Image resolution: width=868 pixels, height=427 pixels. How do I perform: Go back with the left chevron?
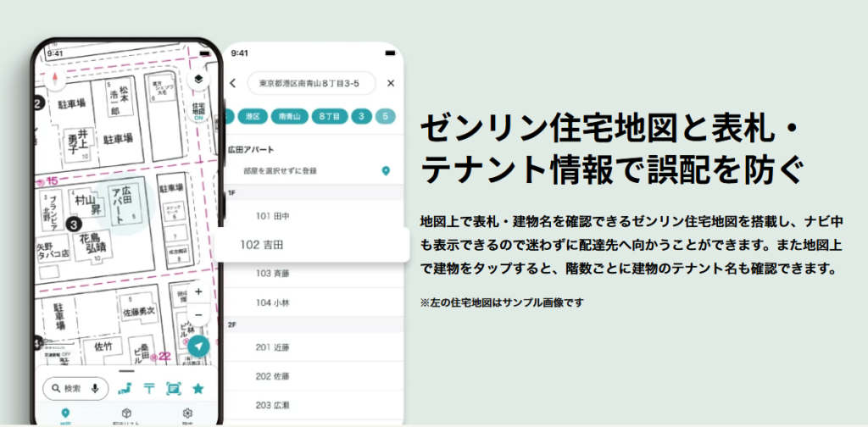click(232, 83)
